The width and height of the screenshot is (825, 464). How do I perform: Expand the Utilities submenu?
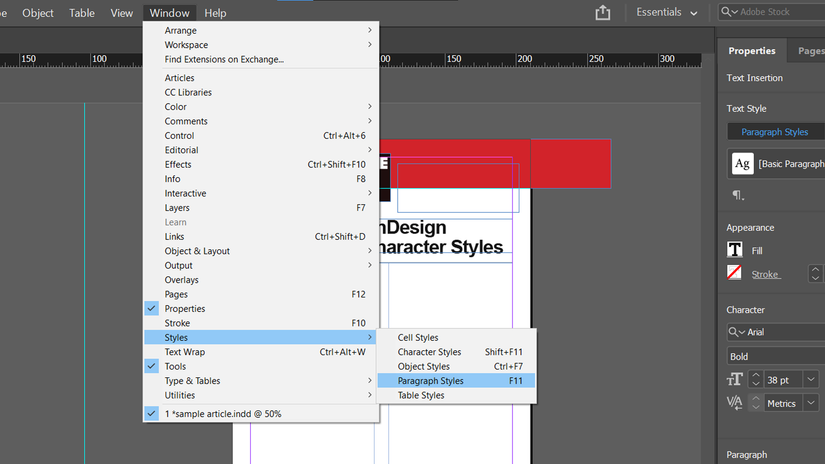(x=261, y=395)
